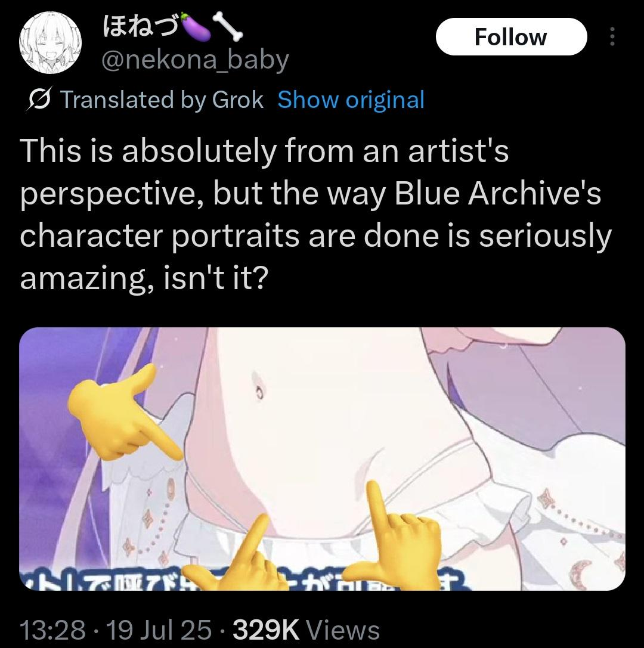
Task: View the 329K Views analytics
Action: 306,630
